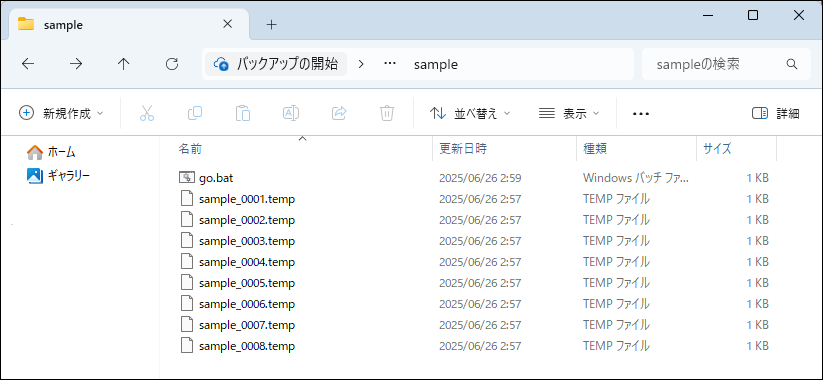The width and height of the screenshot is (823, 380).
Task: Click the sampleの検索 search field
Action: click(727, 64)
